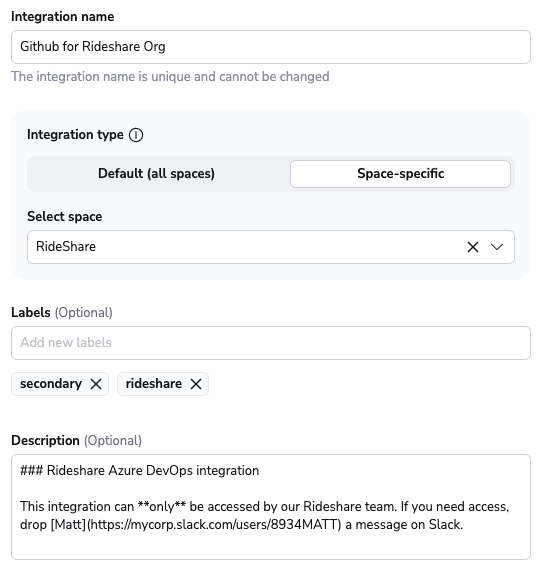The width and height of the screenshot is (548, 578).
Task: Select Space-specific integration type
Action: [x=400, y=174]
